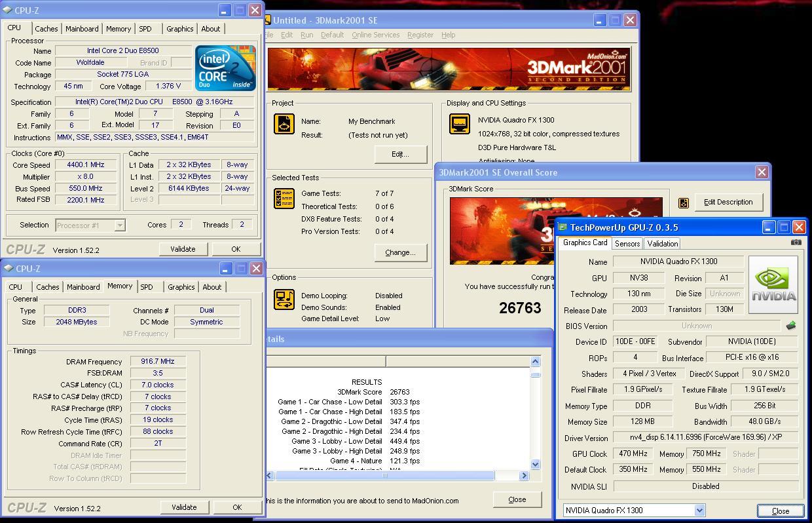Click OK in lower CPU-Z Memory window
The height and width of the screenshot is (523, 812).
237,507
